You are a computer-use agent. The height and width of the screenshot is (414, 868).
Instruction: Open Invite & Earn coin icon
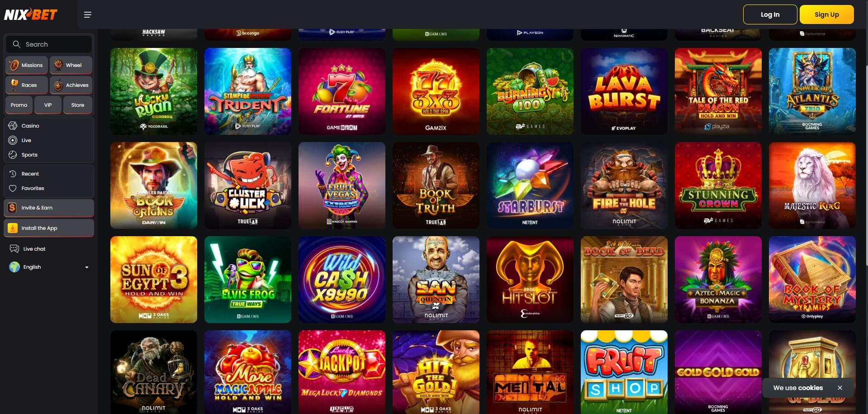[13, 208]
